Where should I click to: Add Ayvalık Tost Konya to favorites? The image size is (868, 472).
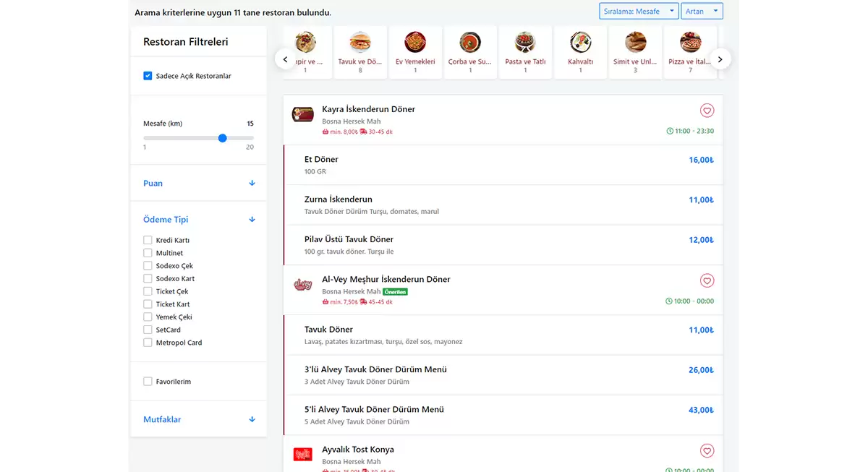pos(707,451)
